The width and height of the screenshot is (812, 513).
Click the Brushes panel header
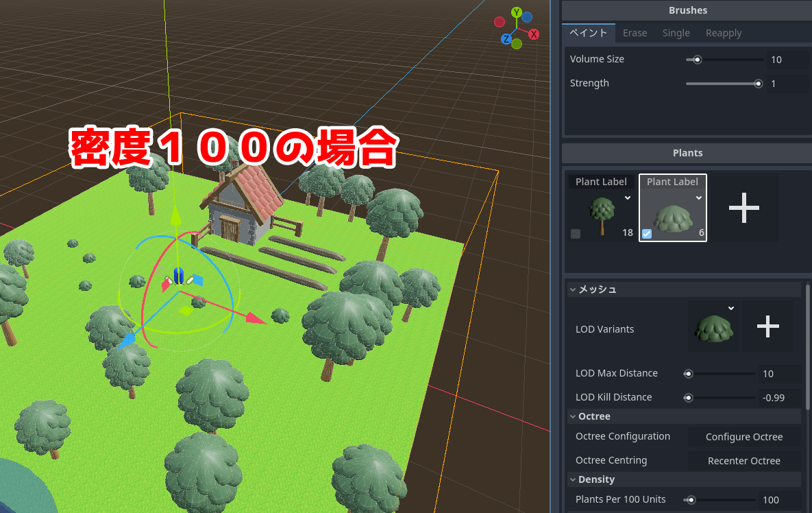687,10
